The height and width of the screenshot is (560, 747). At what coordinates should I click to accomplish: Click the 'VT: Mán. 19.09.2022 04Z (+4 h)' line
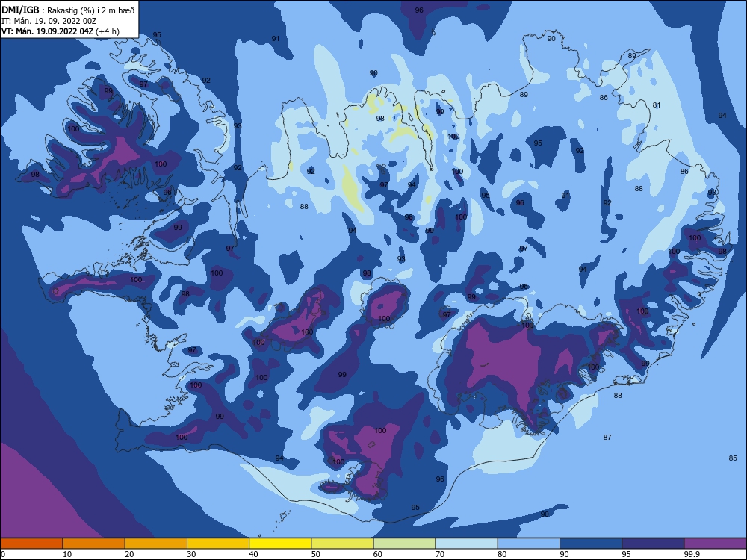click(x=61, y=31)
